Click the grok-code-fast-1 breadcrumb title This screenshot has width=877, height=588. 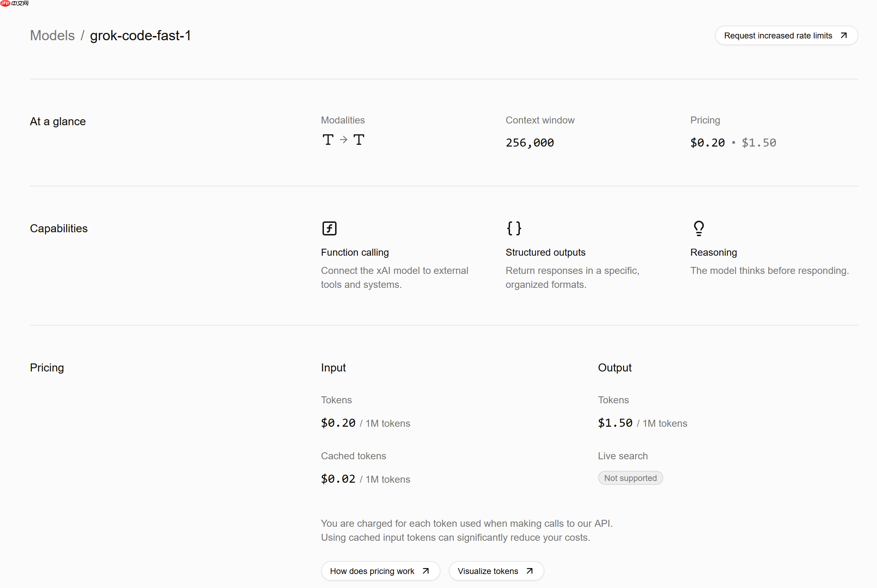140,35
